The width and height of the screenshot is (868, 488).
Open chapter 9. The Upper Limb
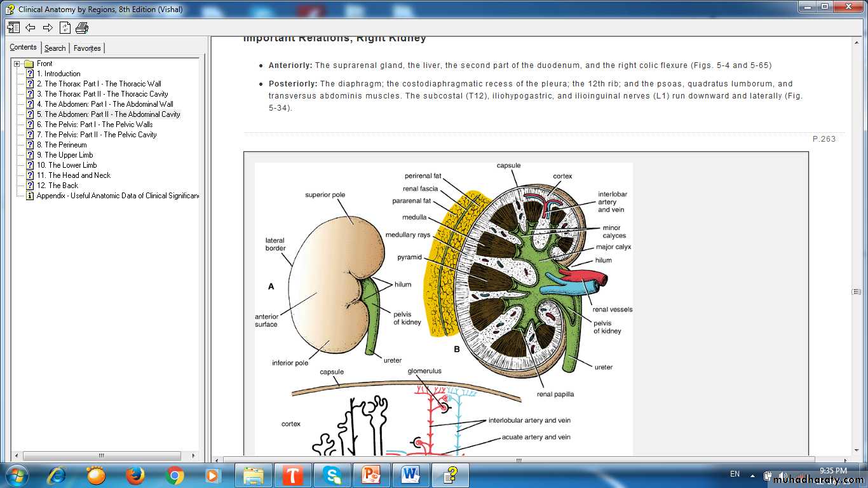click(x=65, y=155)
